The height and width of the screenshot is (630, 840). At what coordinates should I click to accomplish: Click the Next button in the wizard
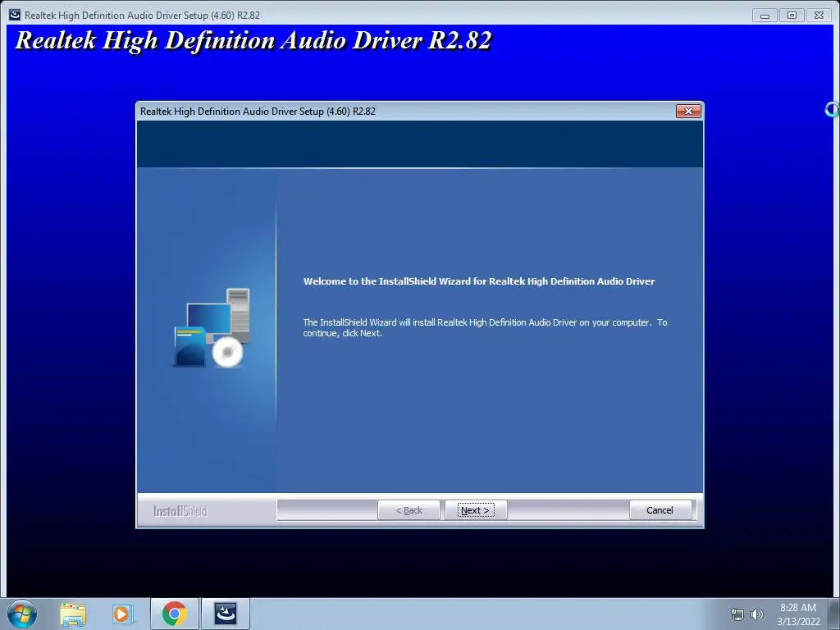tap(475, 510)
